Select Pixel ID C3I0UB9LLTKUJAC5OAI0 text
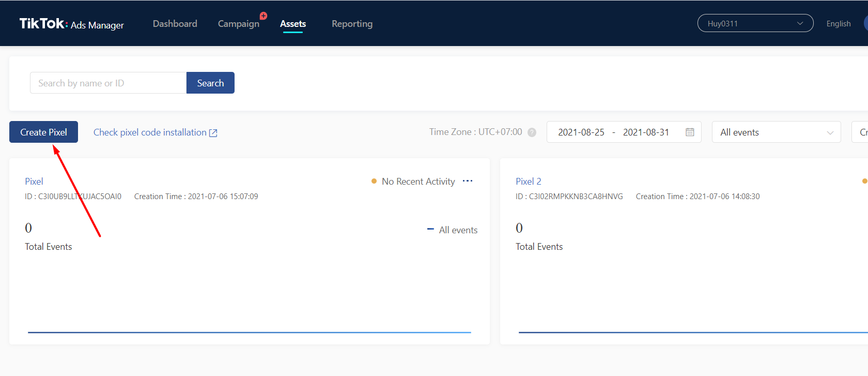 [73, 197]
